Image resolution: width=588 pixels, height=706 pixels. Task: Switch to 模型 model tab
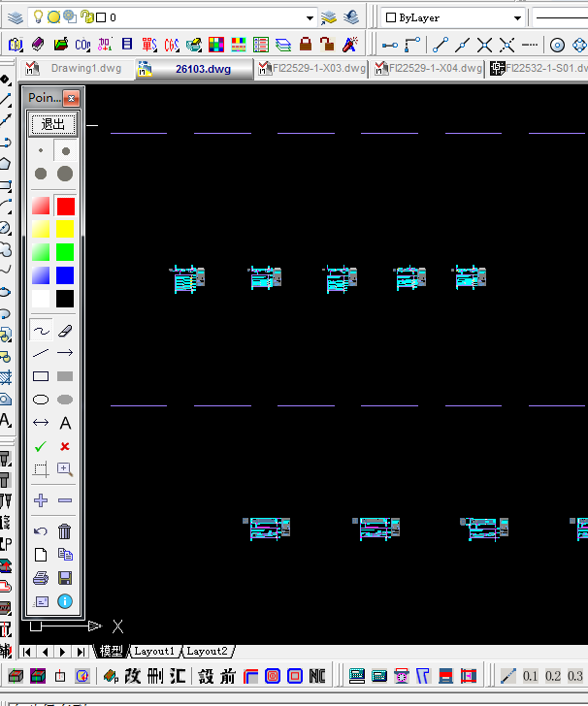[x=111, y=651]
